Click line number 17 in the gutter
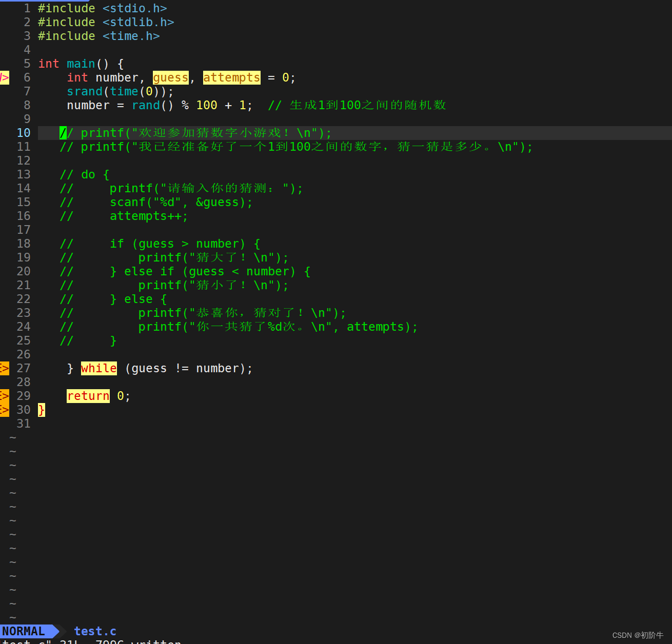The width and height of the screenshot is (672, 644). pos(24,230)
